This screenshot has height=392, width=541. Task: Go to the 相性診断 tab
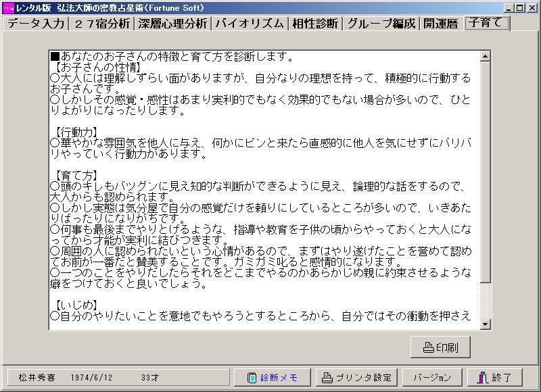coord(315,24)
